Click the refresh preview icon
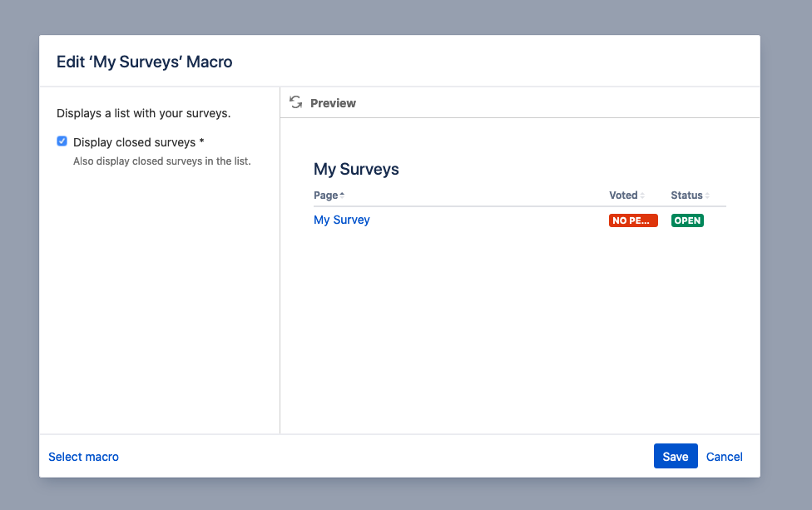 click(295, 102)
